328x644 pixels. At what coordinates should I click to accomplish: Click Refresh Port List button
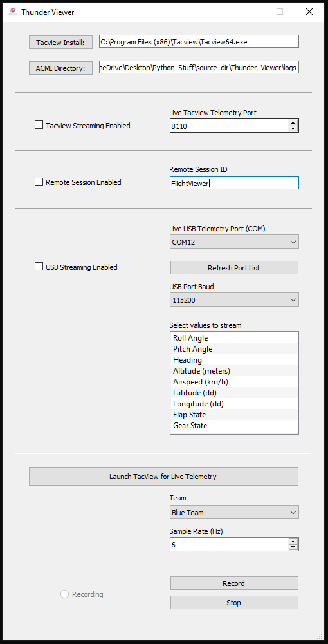[x=234, y=268]
